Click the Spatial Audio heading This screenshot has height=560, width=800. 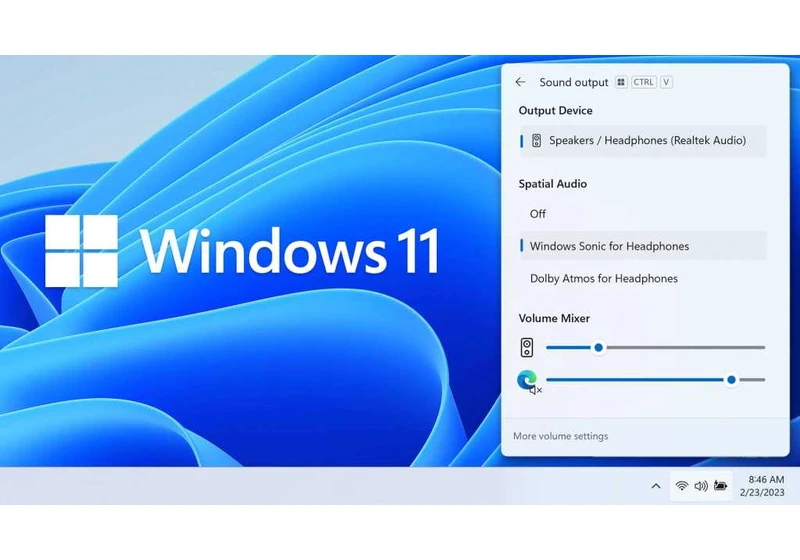pyautogui.click(x=553, y=184)
